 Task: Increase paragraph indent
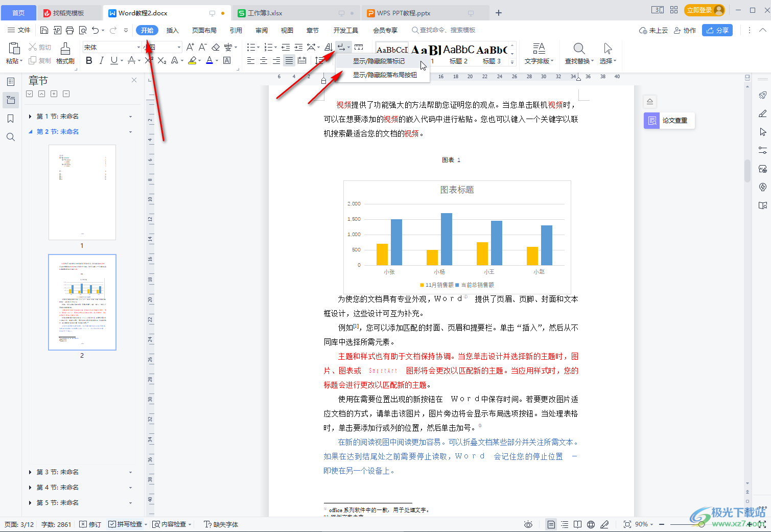[x=298, y=47]
